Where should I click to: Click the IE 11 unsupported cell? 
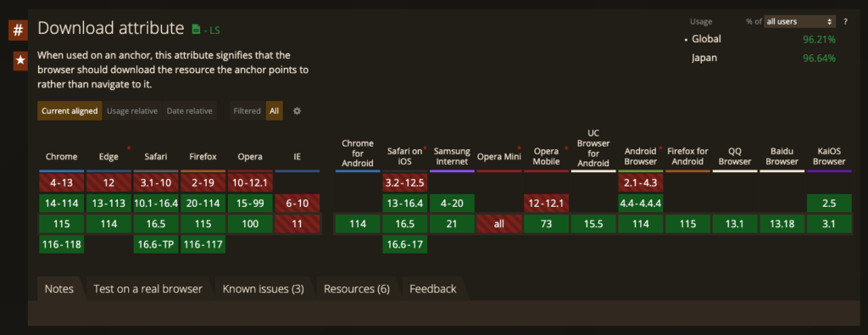(x=297, y=224)
